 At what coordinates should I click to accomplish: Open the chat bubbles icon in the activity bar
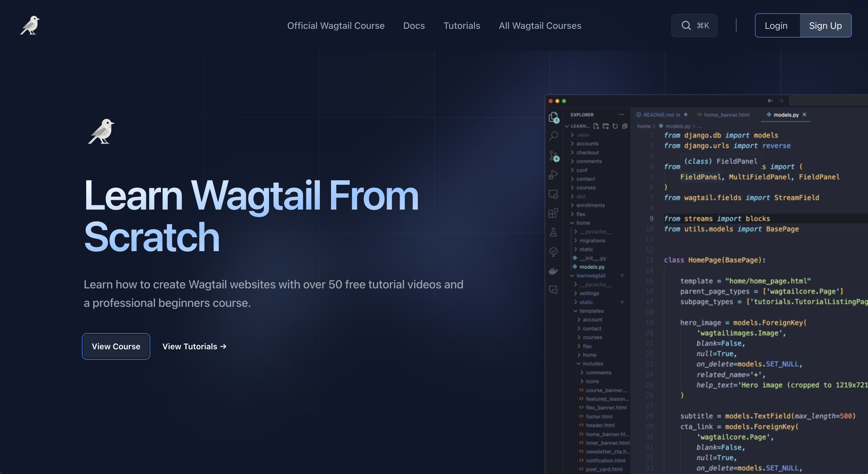(553, 290)
